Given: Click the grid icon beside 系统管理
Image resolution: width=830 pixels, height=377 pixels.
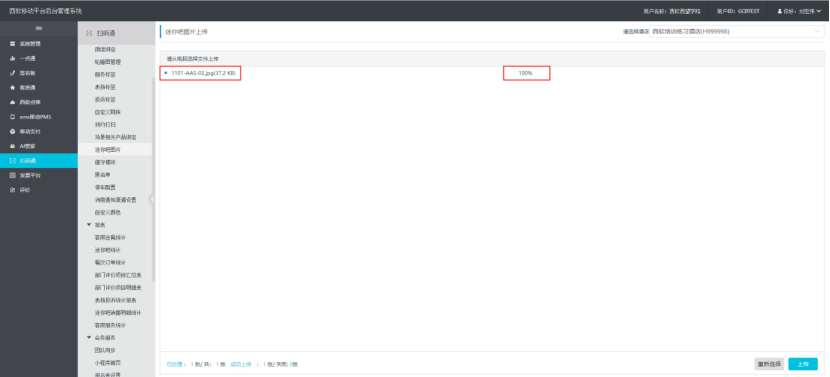Looking at the screenshot, I should [x=12, y=44].
